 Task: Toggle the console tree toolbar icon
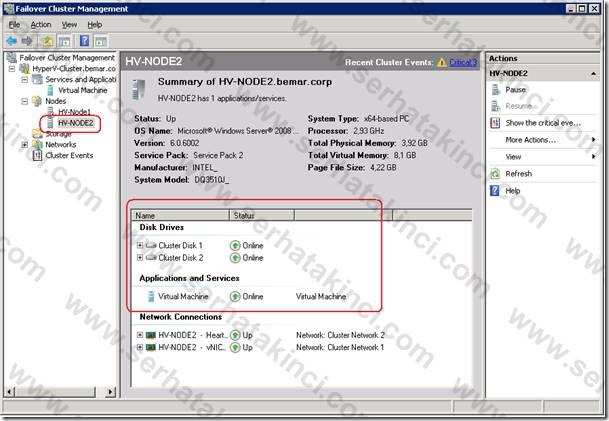[64, 41]
